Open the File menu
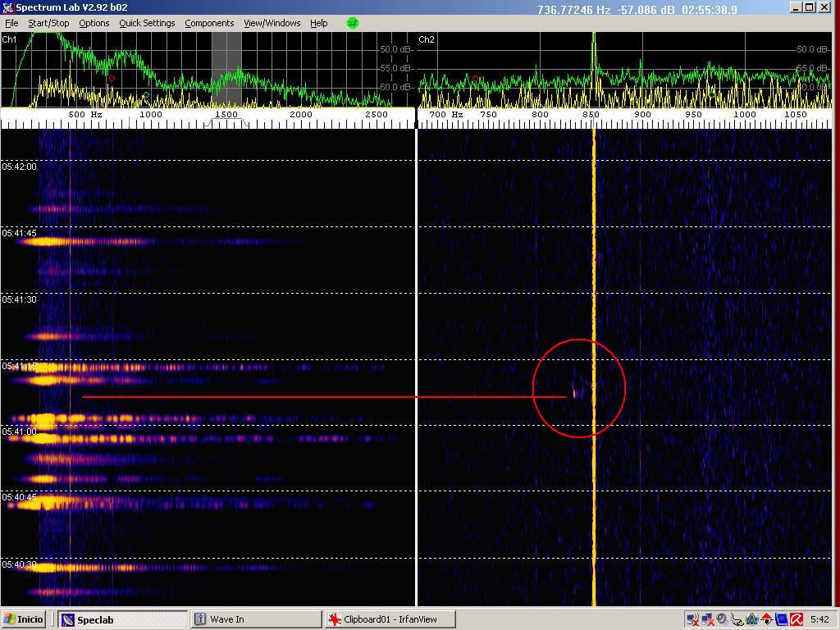The width and height of the screenshot is (840, 630). [x=11, y=23]
